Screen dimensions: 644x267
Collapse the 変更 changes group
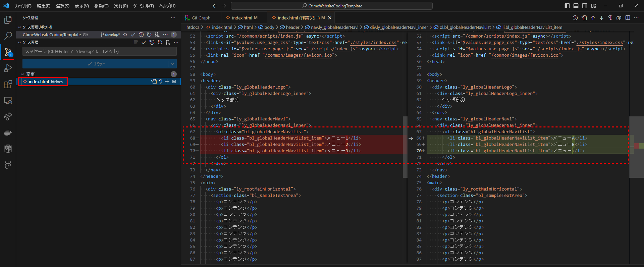[x=23, y=74]
